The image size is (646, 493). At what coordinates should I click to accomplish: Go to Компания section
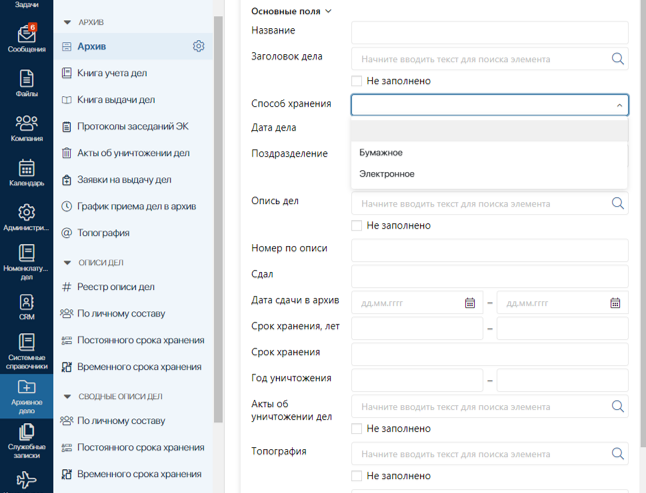coord(26,128)
